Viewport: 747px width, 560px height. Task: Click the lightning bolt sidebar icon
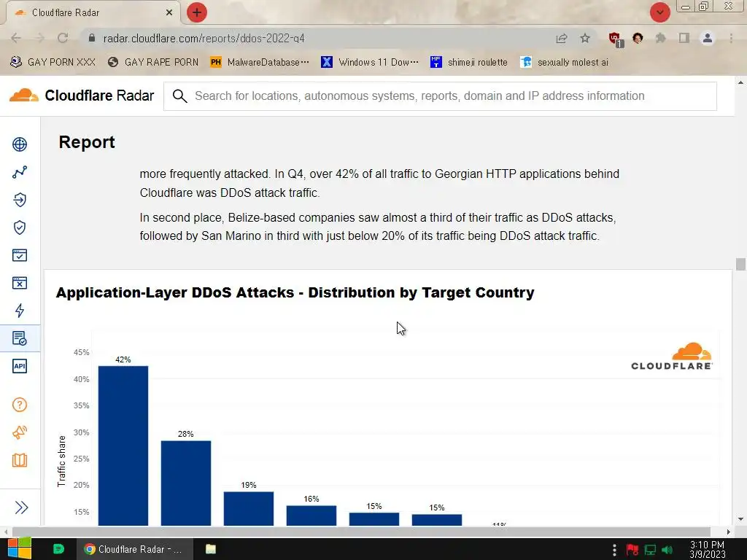pyautogui.click(x=20, y=311)
